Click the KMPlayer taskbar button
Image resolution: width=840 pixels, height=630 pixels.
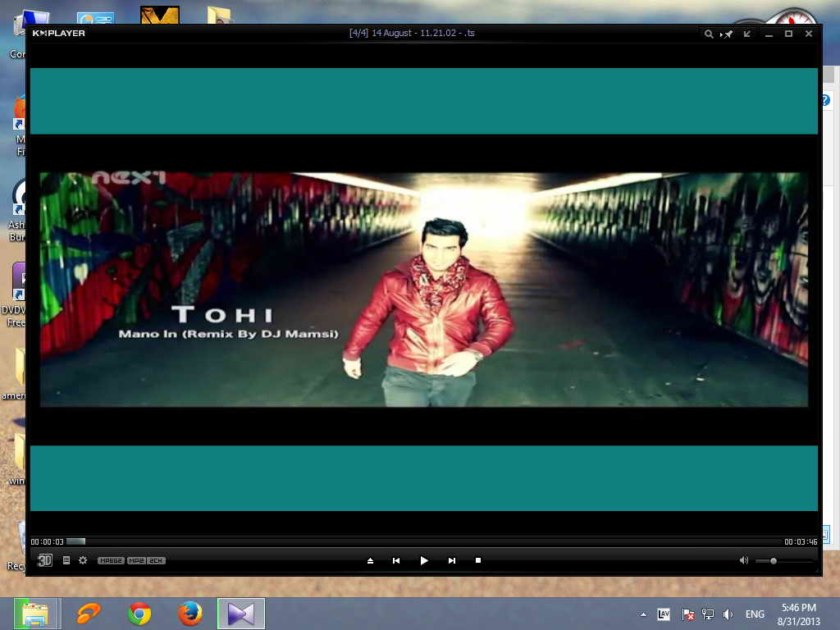tap(241, 614)
